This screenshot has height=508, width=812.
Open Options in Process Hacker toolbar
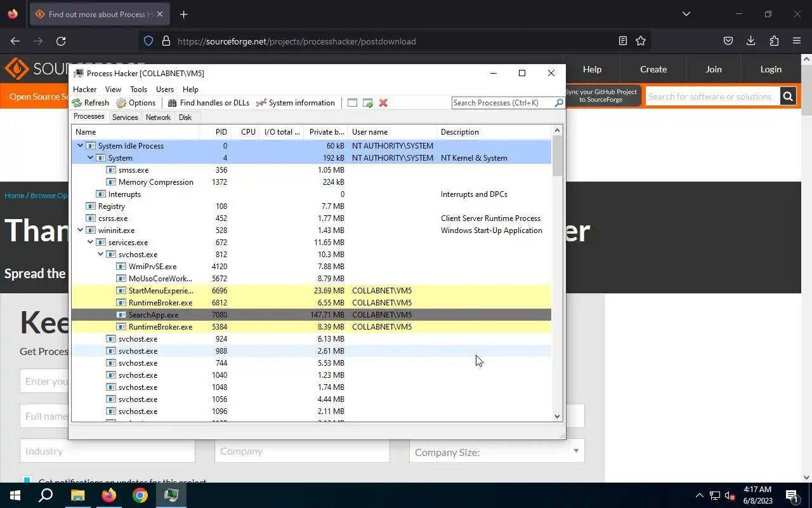coord(136,103)
